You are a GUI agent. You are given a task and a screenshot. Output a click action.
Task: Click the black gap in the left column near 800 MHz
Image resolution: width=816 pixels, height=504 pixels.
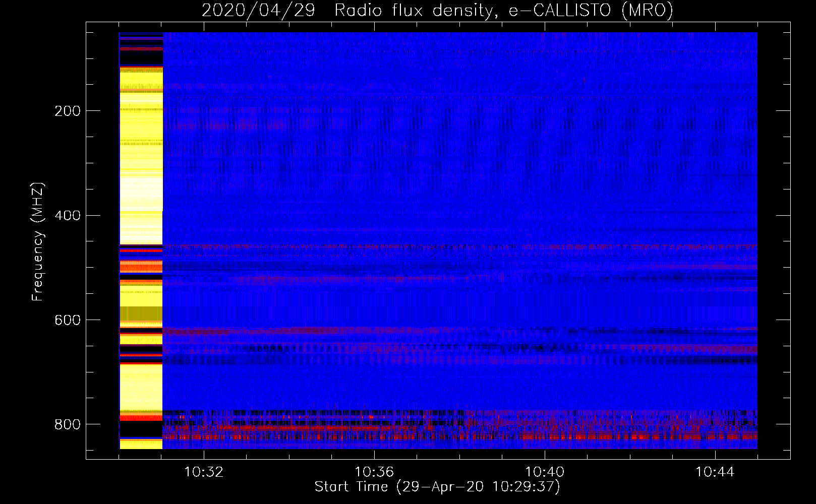[141, 429]
